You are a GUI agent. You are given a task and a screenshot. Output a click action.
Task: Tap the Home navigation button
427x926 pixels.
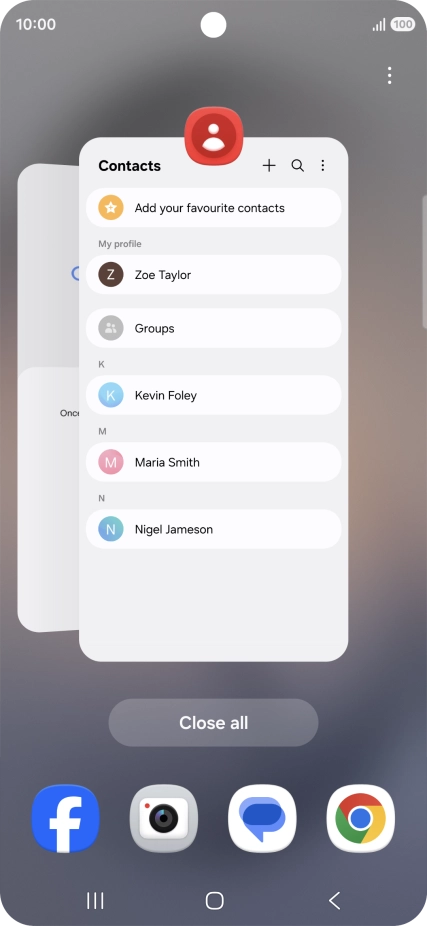coord(214,901)
